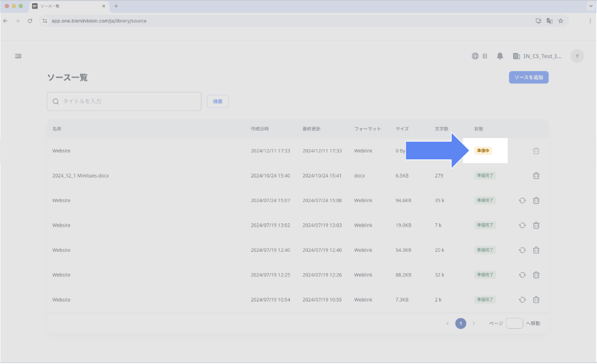The image size is (597, 364).
Task: Open the tab search dropdown arrow
Action: click(x=591, y=6)
